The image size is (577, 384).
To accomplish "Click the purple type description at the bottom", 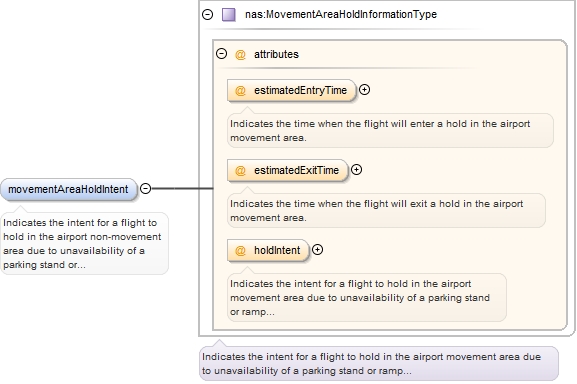I will (x=379, y=363).
